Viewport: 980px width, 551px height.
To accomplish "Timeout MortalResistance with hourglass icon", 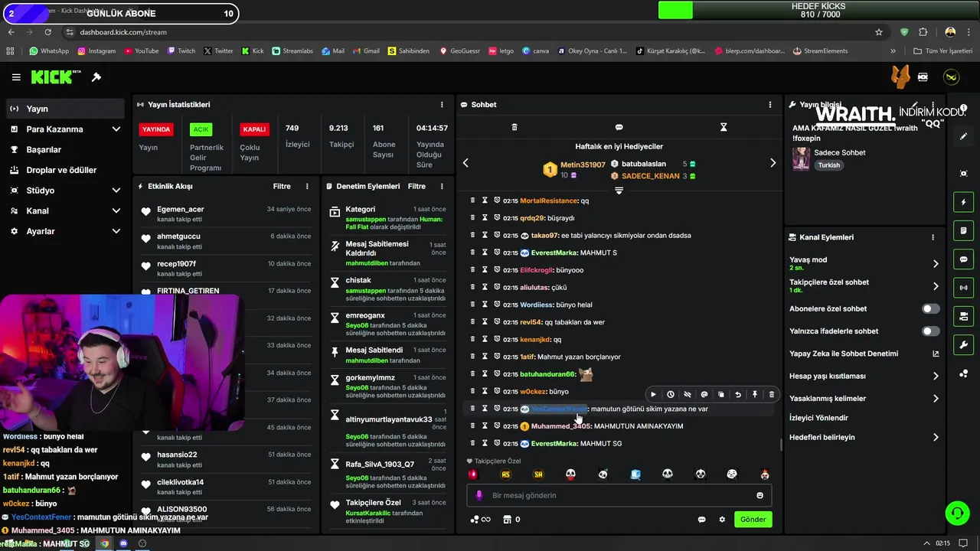I will click(x=485, y=201).
